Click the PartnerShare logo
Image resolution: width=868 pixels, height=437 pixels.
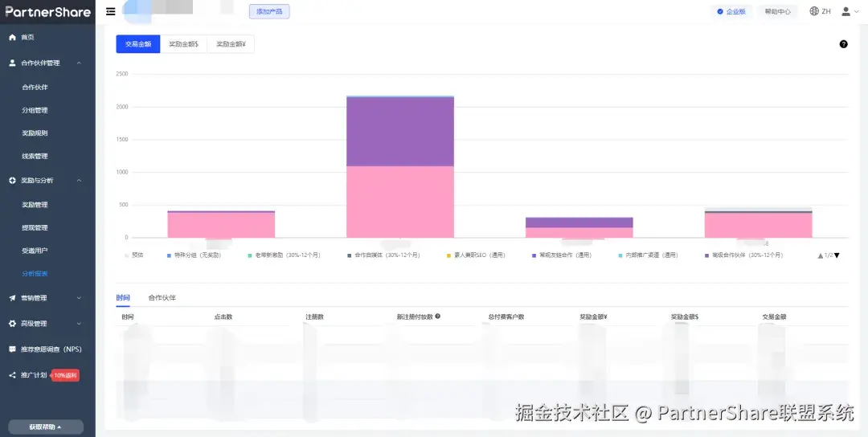pyautogui.click(x=47, y=11)
